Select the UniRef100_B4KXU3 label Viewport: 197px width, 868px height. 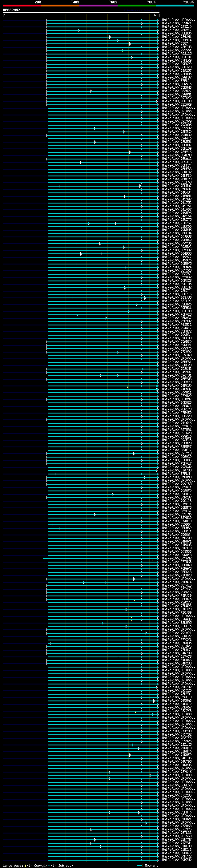(x=177, y=664)
